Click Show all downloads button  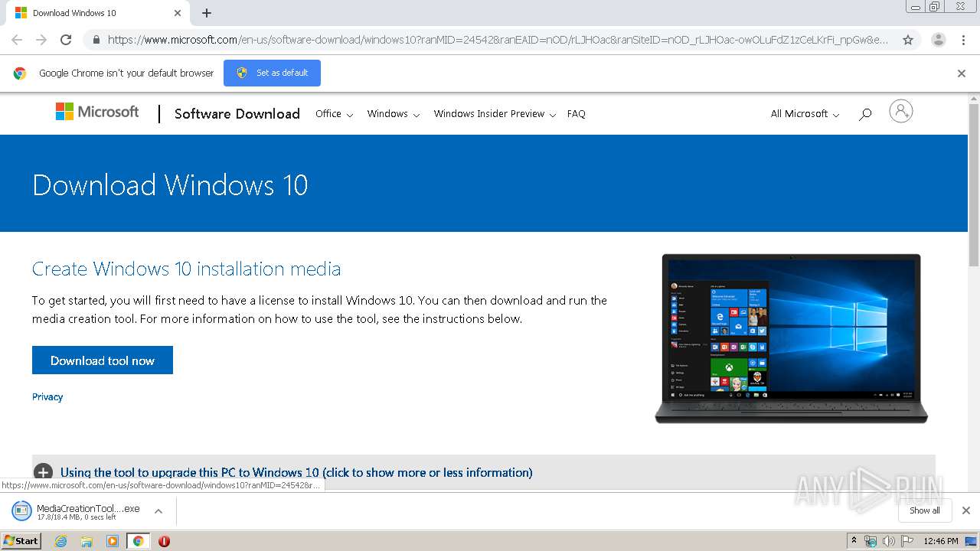click(x=924, y=510)
